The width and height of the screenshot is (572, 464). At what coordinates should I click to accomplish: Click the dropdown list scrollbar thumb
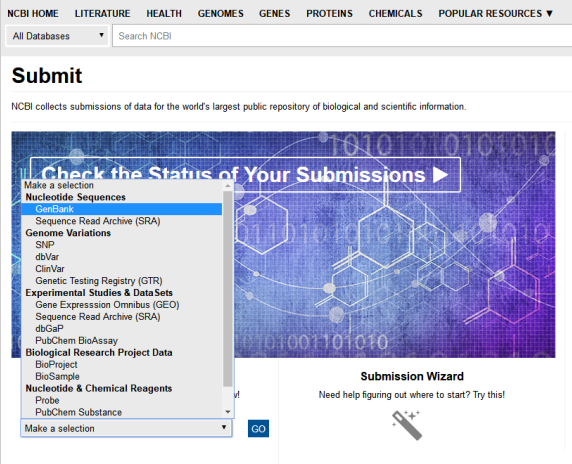[228, 289]
